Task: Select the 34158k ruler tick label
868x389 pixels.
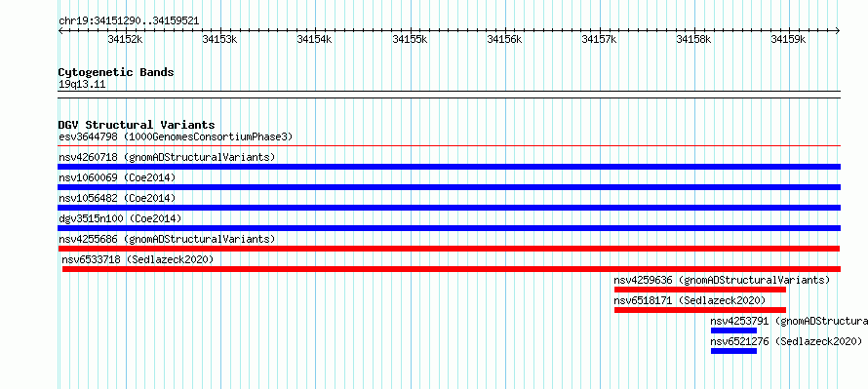Action: click(694, 39)
